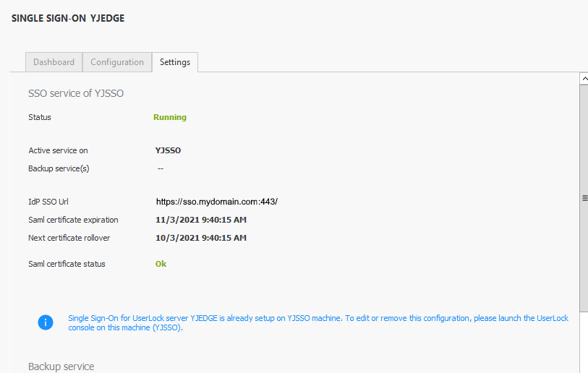Click the green Ok certificate status
The width and height of the screenshot is (588, 373).
[x=161, y=264]
